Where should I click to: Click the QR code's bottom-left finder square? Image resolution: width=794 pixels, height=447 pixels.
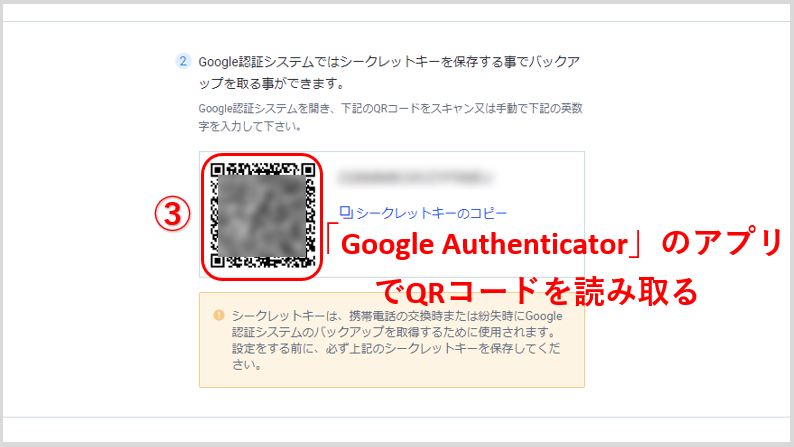pos(218,261)
